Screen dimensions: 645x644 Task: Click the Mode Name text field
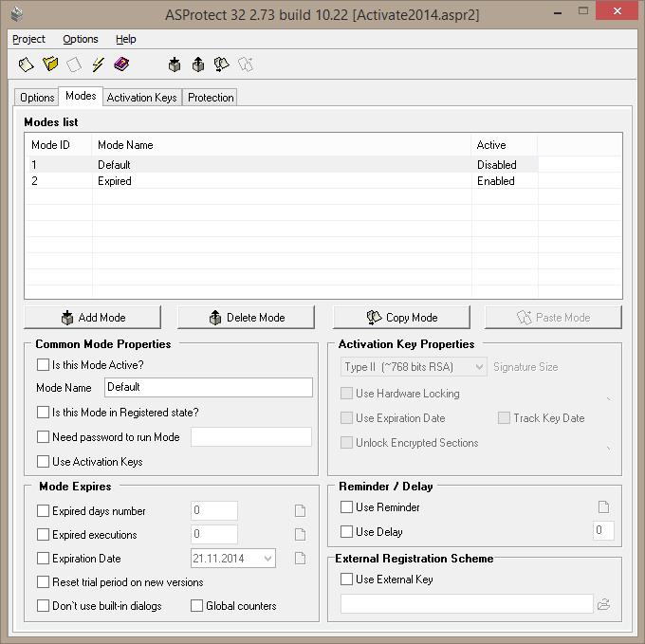coord(209,387)
